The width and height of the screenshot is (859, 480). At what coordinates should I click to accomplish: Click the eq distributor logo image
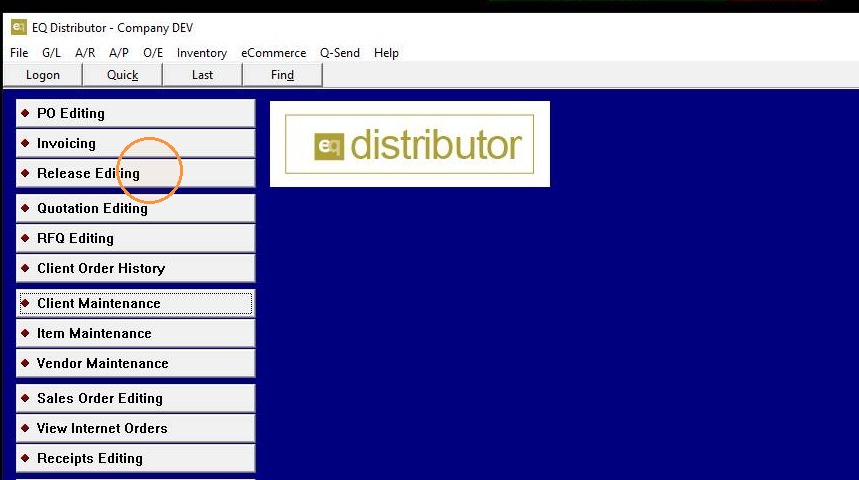click(410, 144)
